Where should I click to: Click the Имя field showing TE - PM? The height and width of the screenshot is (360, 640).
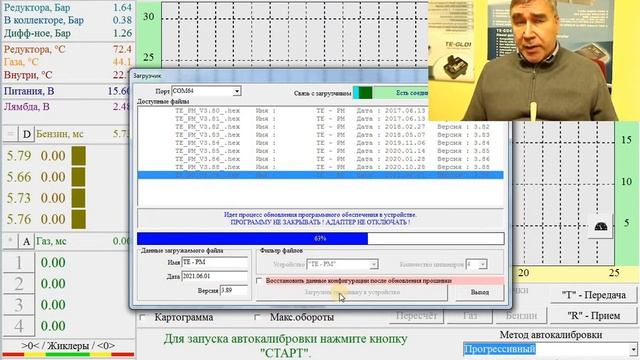[x=215, y=262]
